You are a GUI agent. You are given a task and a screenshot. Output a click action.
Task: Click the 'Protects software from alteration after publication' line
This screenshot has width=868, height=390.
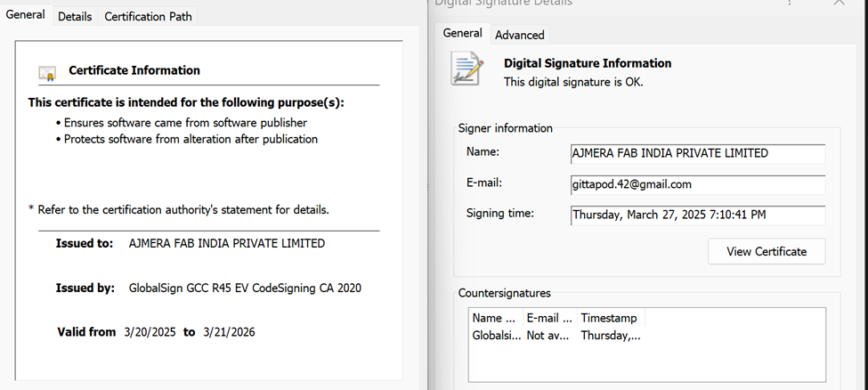pos(191,139)
